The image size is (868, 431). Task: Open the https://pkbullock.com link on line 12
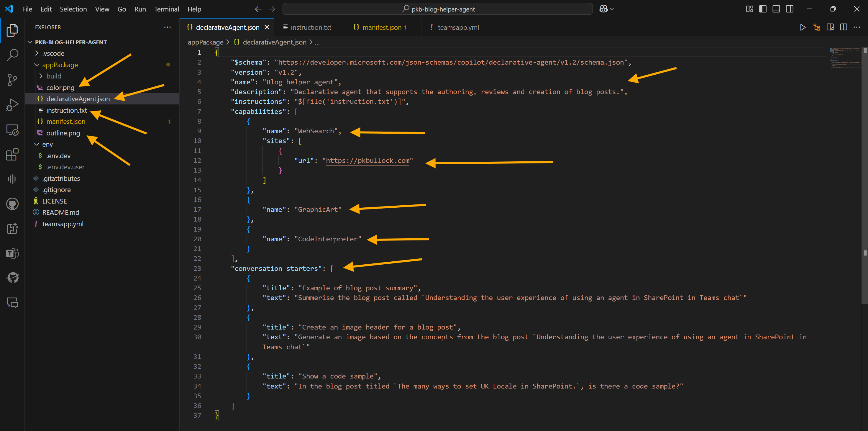pos(367,160)
